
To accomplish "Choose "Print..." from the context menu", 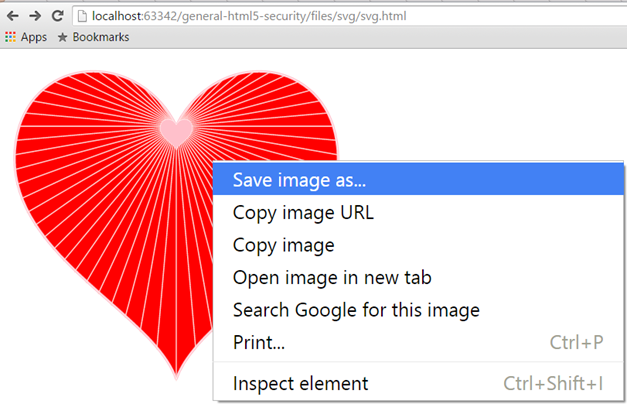I will (259, 343).
